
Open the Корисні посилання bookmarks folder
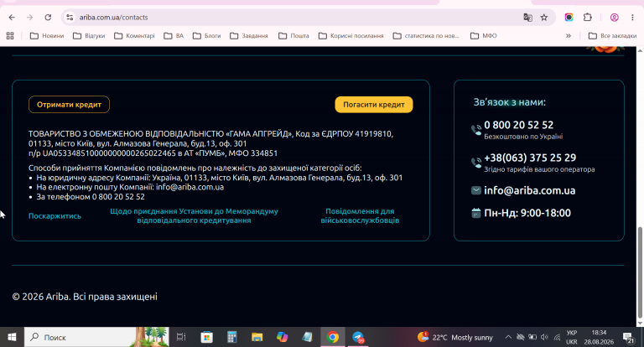pyautogui.click(x=351, y=36)
